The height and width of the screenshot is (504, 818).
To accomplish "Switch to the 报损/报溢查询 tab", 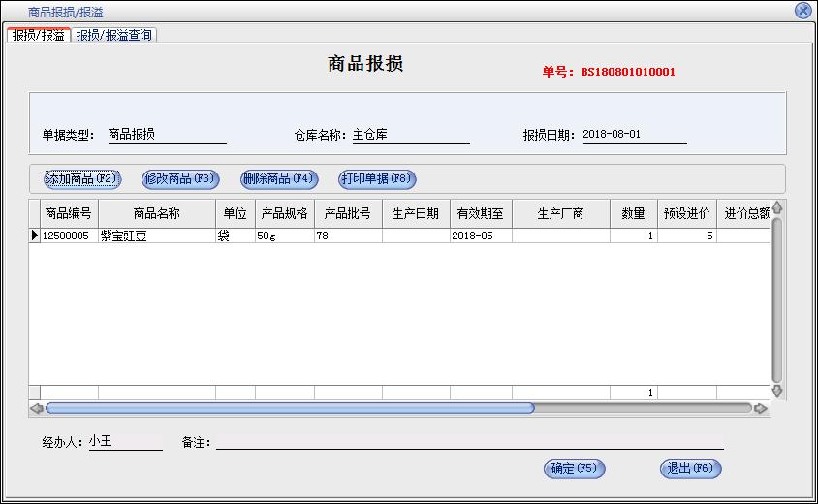I will [x=114, y=35].
